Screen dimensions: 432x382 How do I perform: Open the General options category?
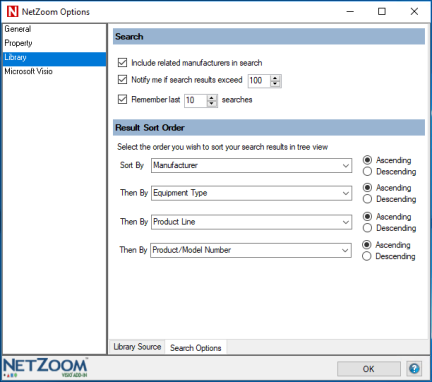click(54, 29)
